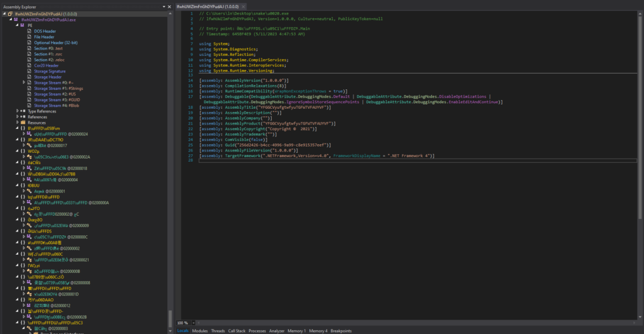The width and height of the screenshot is (644, 334).
Task: Click the DOS Header node icon
Action: pos(29,31)
